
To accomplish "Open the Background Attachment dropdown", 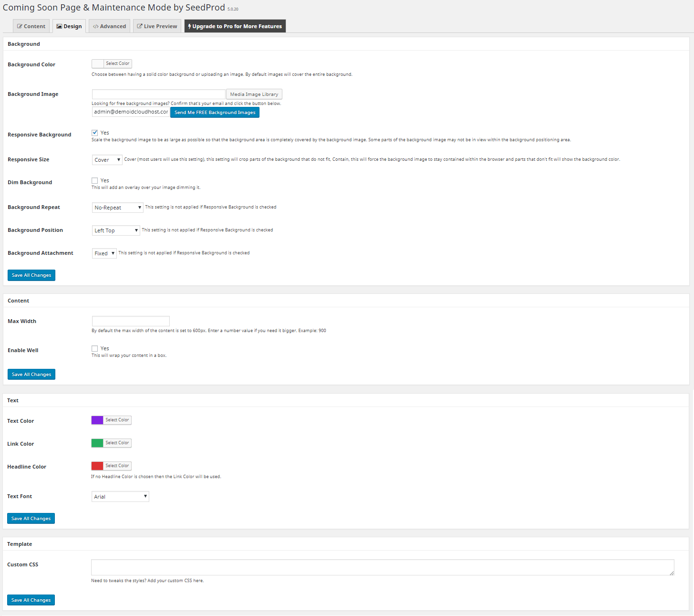I will click(104, 253).
